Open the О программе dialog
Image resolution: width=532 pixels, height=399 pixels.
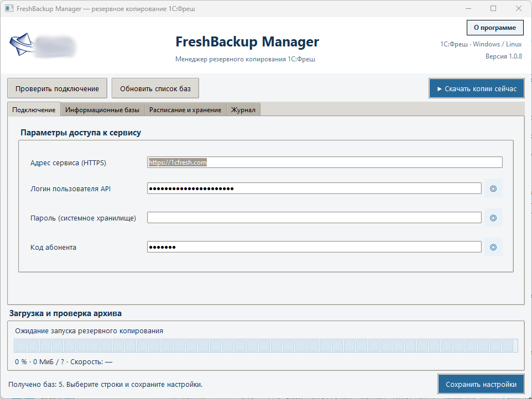click(x=495, y=28)
